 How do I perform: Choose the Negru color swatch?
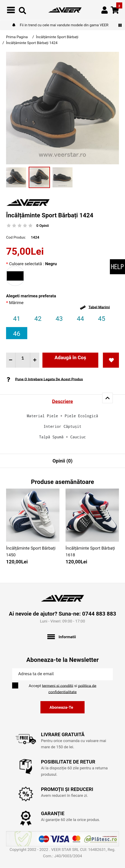click(15, 276)
